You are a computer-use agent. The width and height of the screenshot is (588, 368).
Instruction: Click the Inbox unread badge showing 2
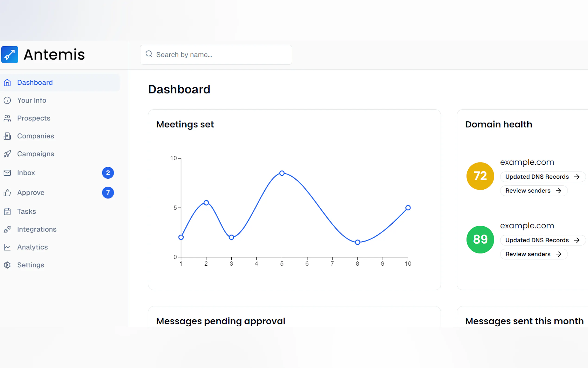(108, 173)
